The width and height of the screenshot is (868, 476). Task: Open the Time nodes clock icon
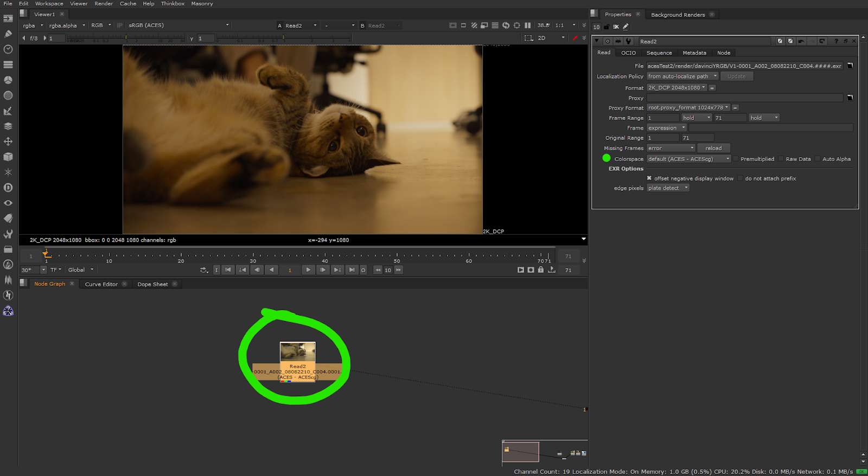coord(8,49)
